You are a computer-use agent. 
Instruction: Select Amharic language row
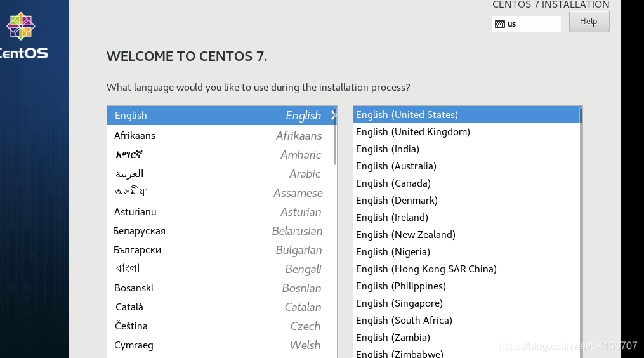pyautogui.click(x=222, y=154)
